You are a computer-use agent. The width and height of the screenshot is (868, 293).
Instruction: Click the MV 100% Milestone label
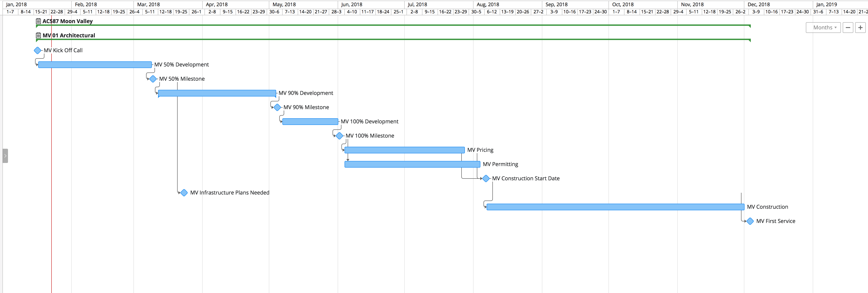tap(370, 136)
